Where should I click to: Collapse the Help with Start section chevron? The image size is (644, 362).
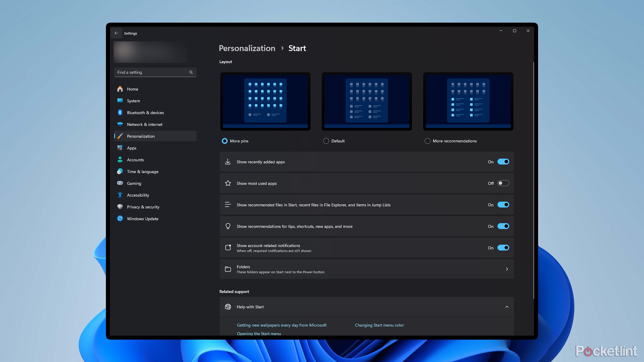point(507,307)
